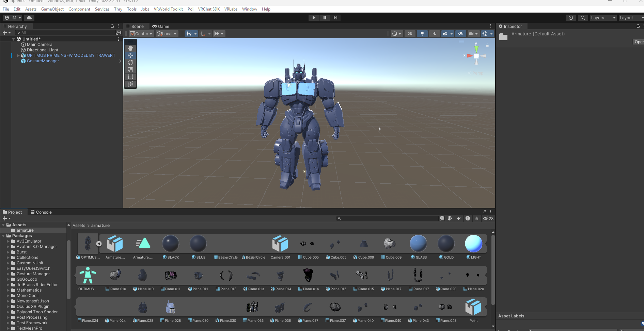This screenshot has height=331, width=644.
Task: Open the VRChat SDK menu
Action: coord(209,9)
